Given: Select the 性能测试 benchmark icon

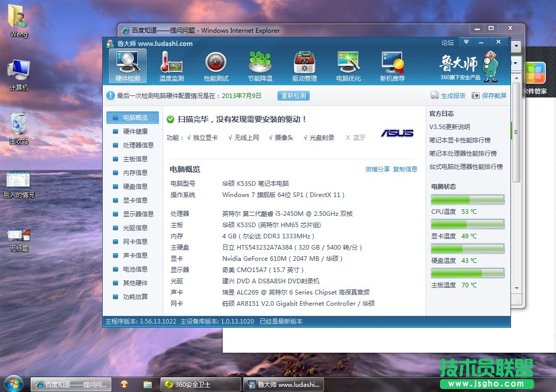Looking at the screenshot, I should [216, 65].
